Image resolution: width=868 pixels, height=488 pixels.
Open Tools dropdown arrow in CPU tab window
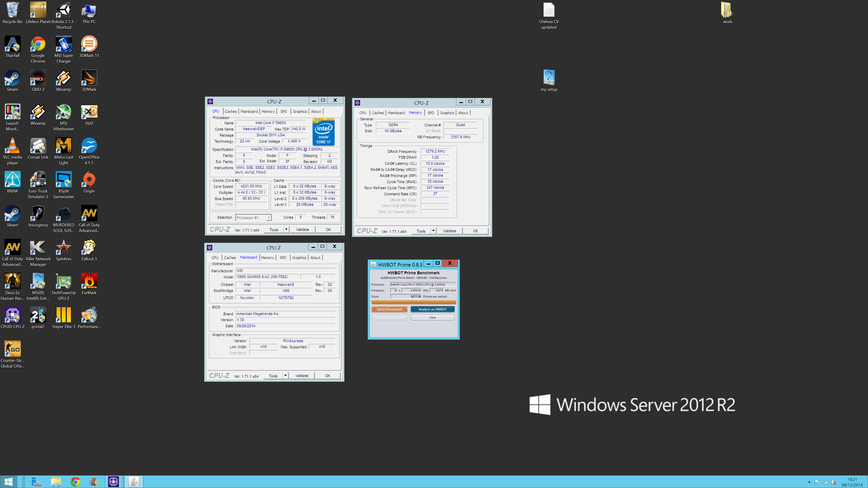click(286, 230)
